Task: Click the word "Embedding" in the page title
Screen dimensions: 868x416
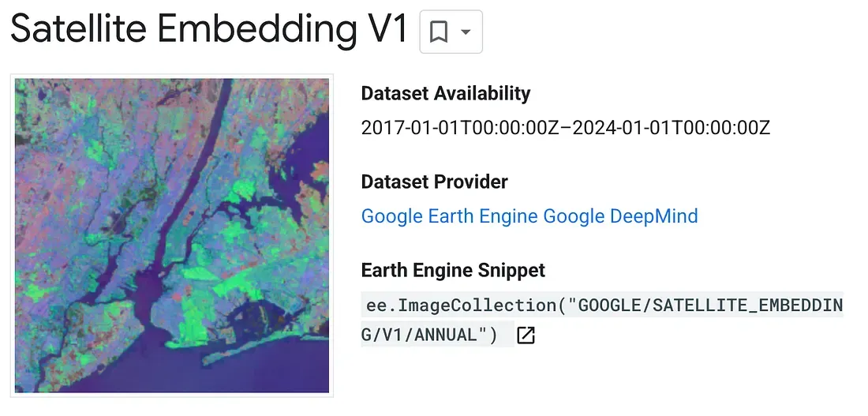Action: (258, 30)
